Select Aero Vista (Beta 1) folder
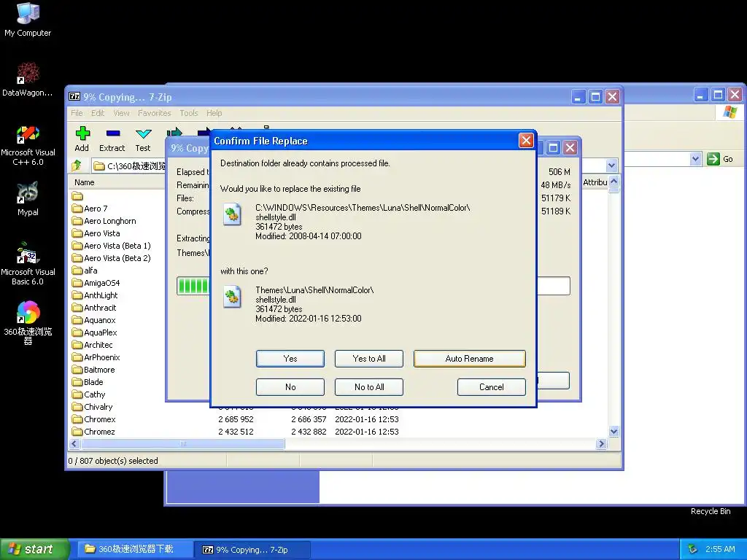The height and width of the screenshot is (560, 747). (111, 246)
